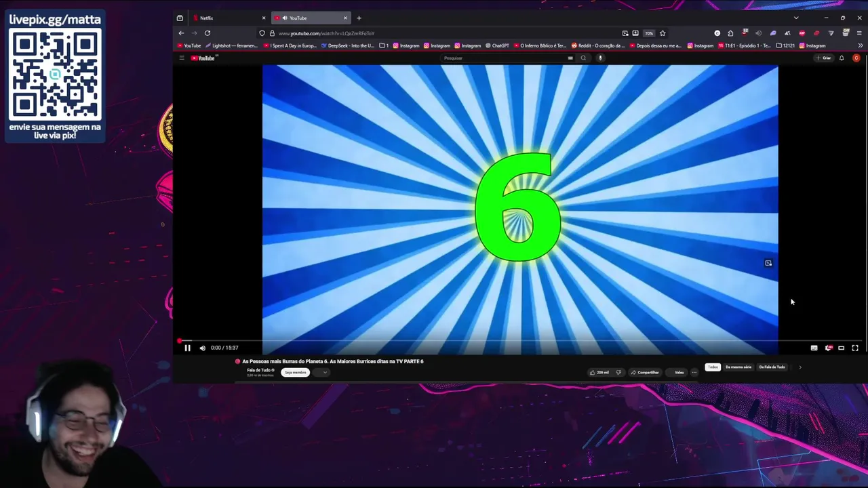868x488 pixels.
Task: Open the Firefox View icon at tab strip start
Action: 180,18
